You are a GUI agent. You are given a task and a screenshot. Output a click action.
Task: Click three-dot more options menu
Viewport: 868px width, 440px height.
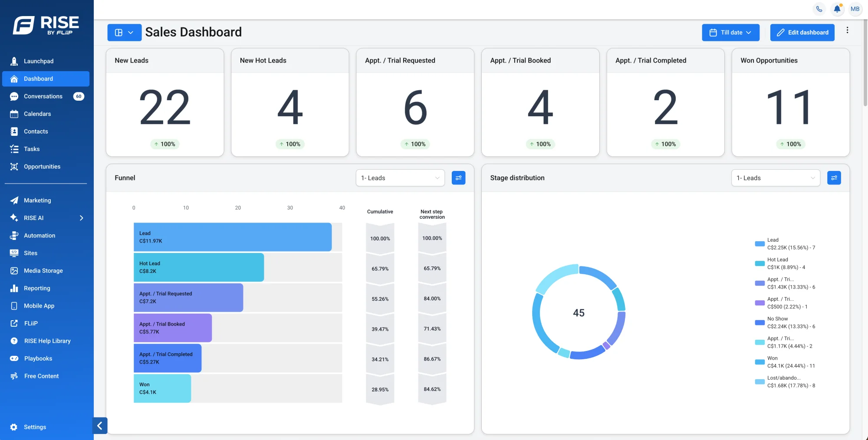847,30
